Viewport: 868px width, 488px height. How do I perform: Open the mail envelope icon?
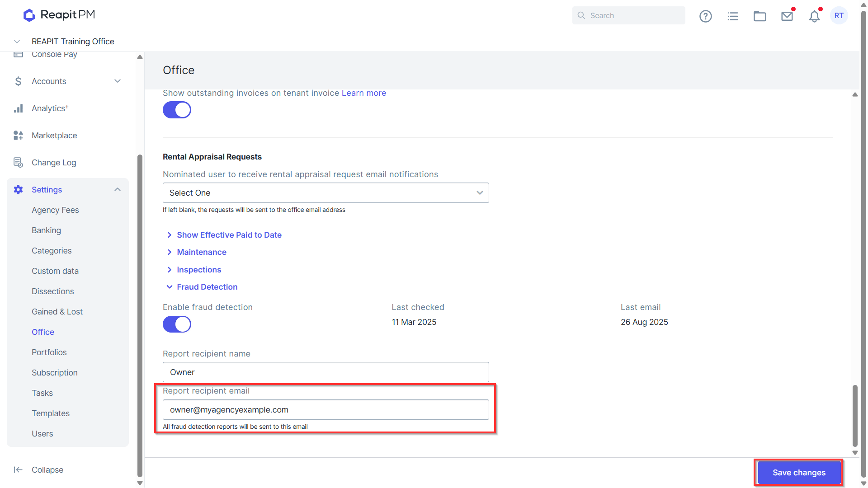[x=787, y=16]
